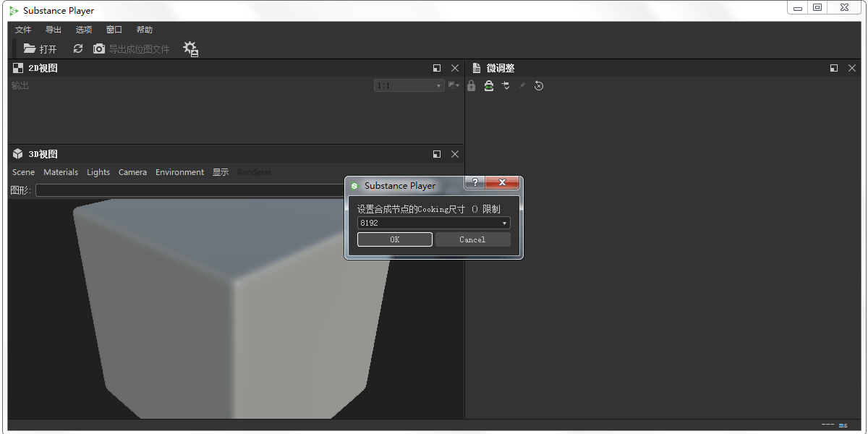
Task: Open the 选项 menu
Action: pyautogui.click(x=84, y=30)
